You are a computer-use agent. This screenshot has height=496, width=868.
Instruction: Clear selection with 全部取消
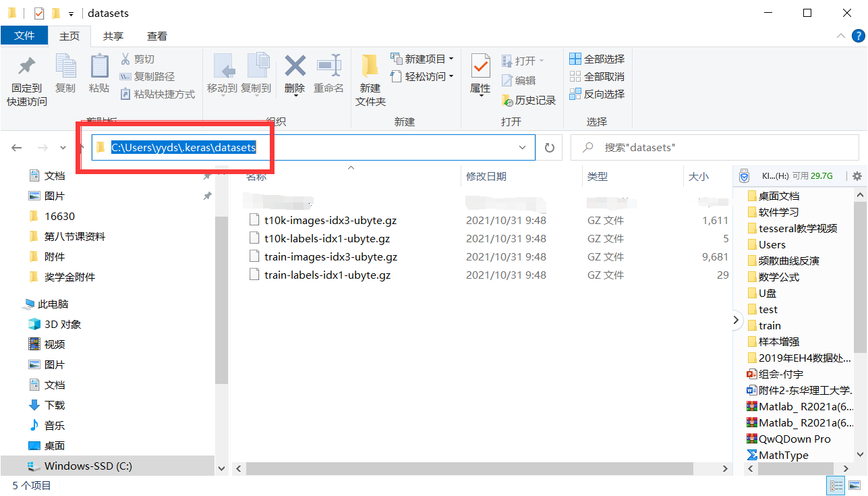point(596,76)
